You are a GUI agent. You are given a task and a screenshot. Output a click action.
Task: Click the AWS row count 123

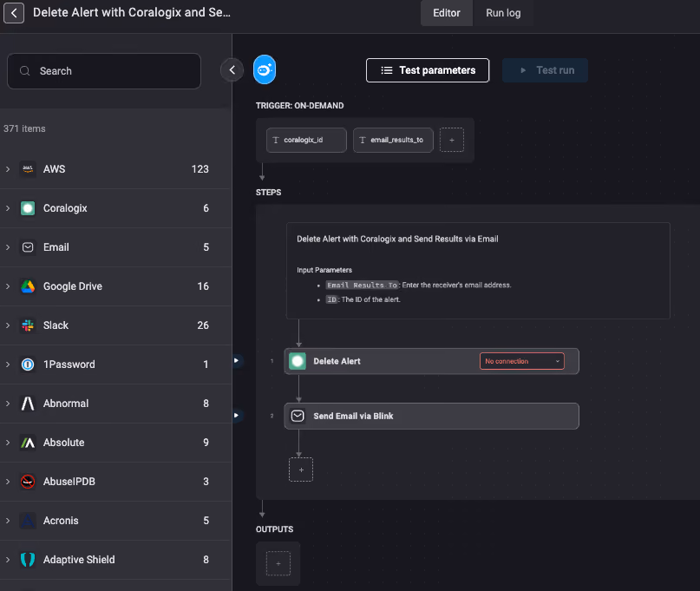click(200, 169)
